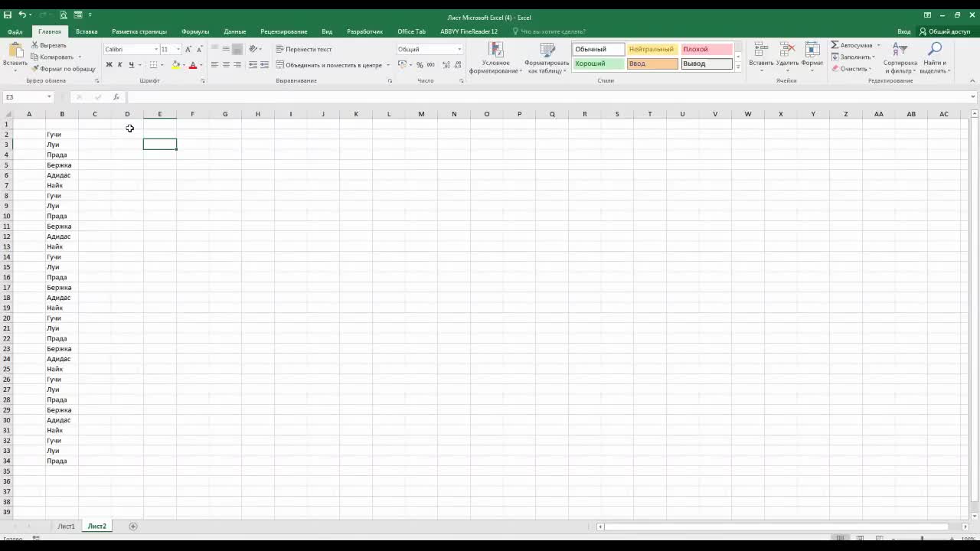Decrease font size
This screenshot has height=551, width=980.
(199, 49)
